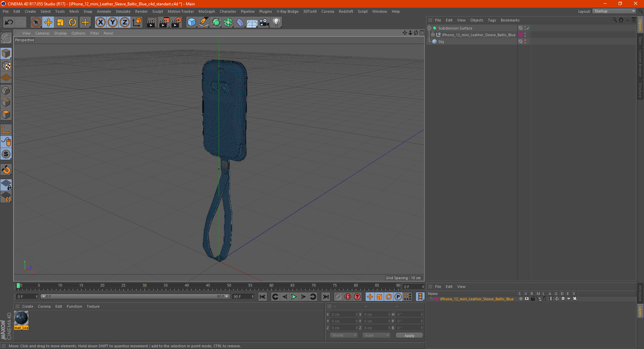Open the Simulate menu
The height and width of the screenshot is (349, 644).
click(123, 11)
